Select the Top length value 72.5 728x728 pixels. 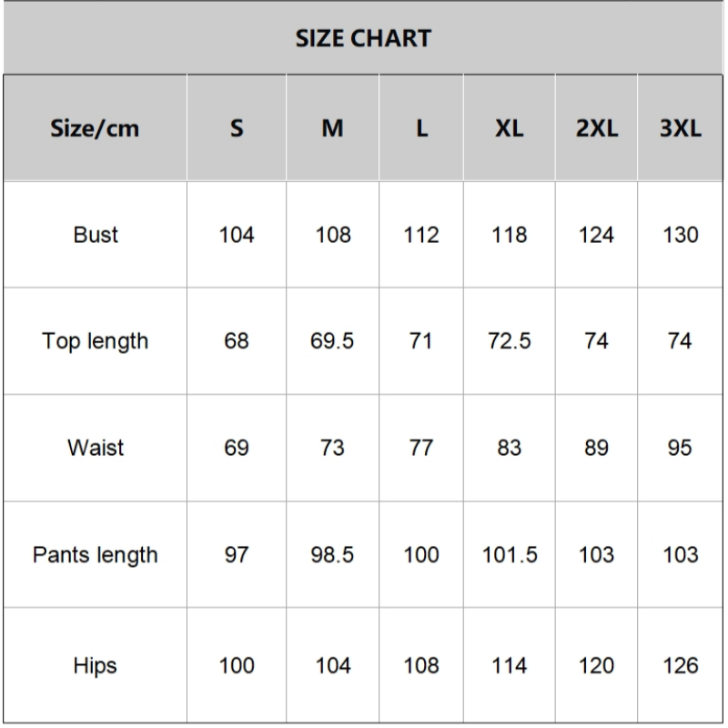(509, 341)
